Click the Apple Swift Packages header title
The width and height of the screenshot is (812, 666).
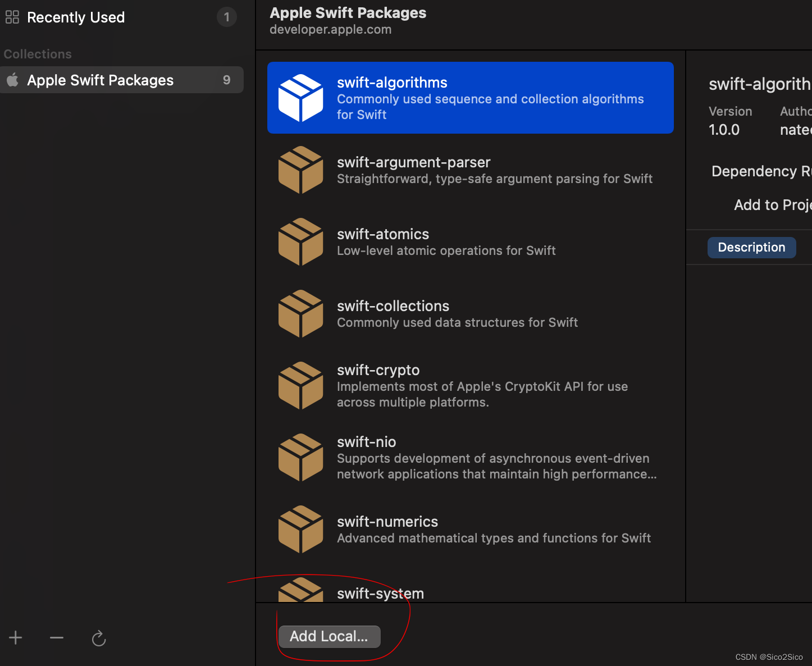point(348,13)
